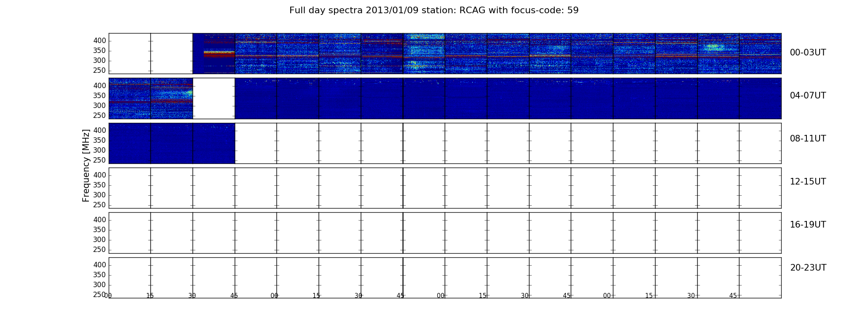Image resolution: width=868 pixels, height=331 pixels.
Task: Click the 400 tick in the 04-07UT row
Action: coord(99,86)
